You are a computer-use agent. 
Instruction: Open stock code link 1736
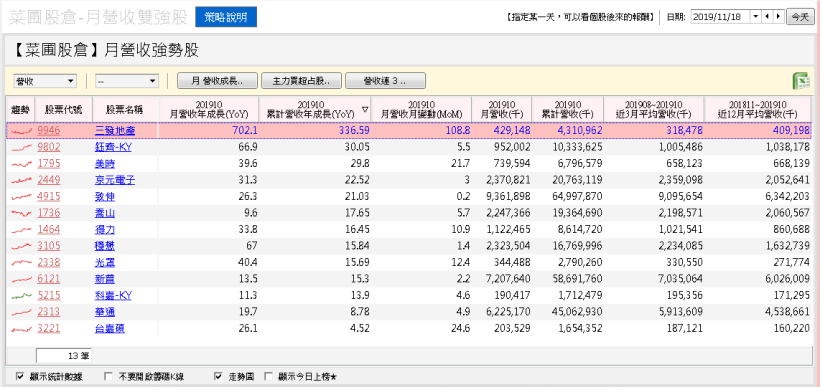coord(49,213)
